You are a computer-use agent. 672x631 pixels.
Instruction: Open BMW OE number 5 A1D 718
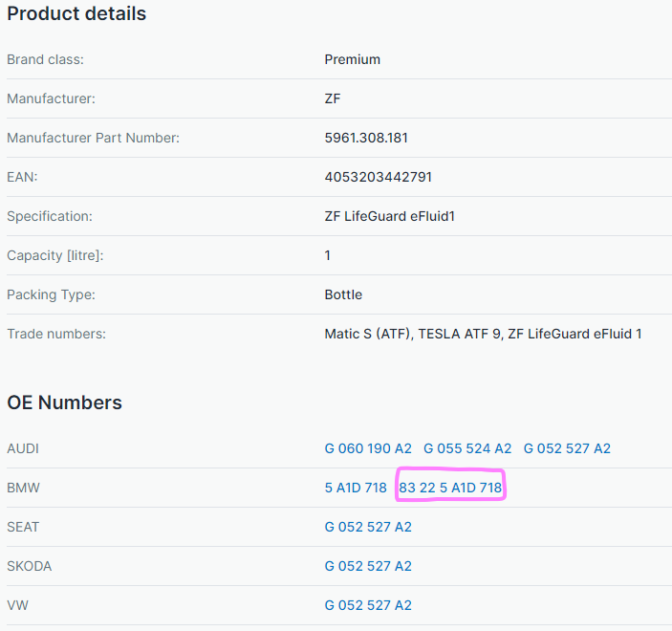[x=356, y=488]
